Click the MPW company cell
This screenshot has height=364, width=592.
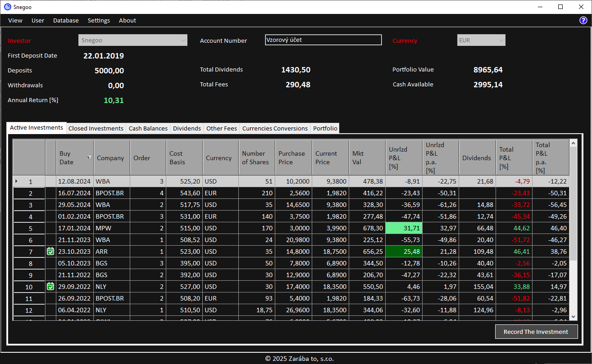click(x=112, y=228)
